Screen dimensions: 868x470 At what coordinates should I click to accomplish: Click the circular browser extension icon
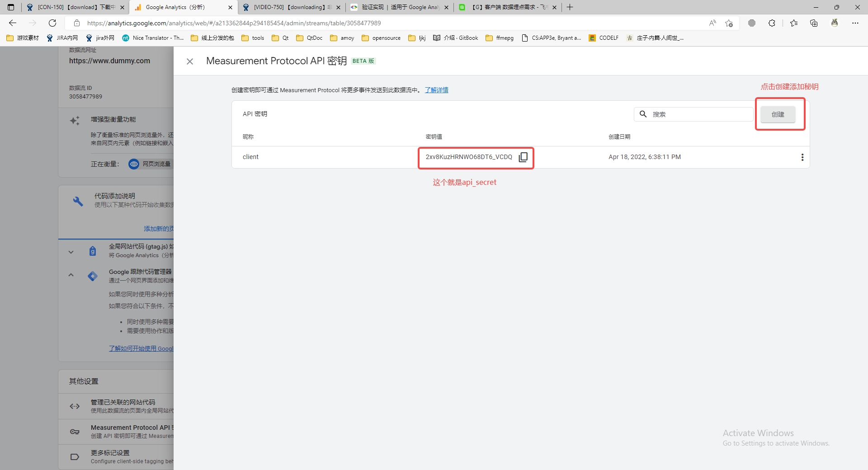coord(752,23)
